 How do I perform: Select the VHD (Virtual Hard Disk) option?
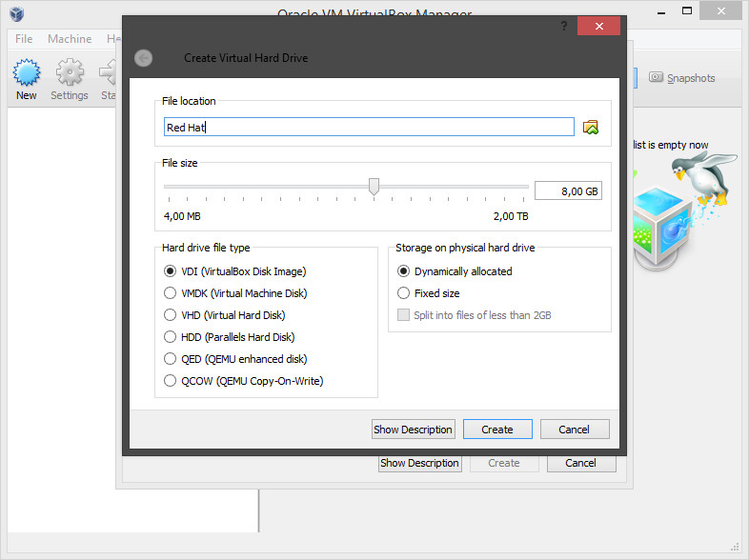click(225, 315)
